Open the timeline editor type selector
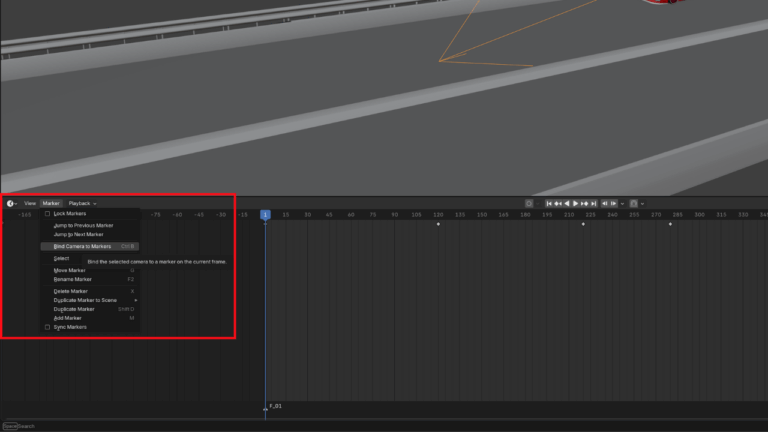 pyautogui.click(x=12, y=203)
